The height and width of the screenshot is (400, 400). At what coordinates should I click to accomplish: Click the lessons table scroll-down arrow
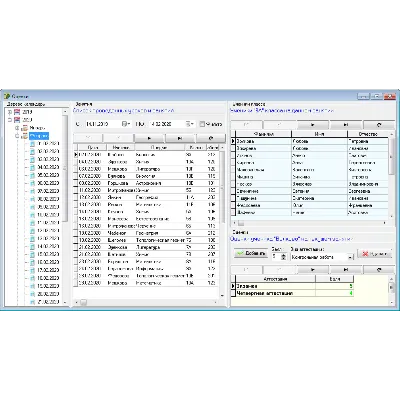[x=222, y=296]
